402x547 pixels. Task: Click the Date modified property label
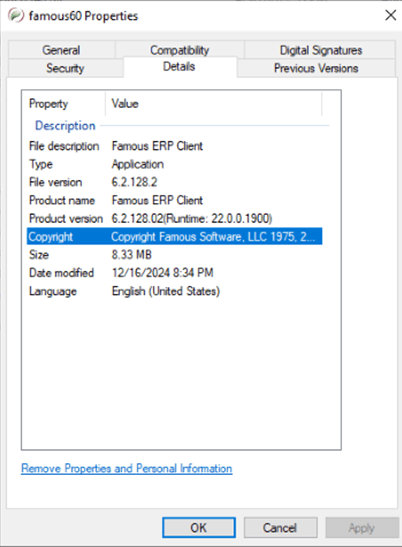(x=61, y=273)
